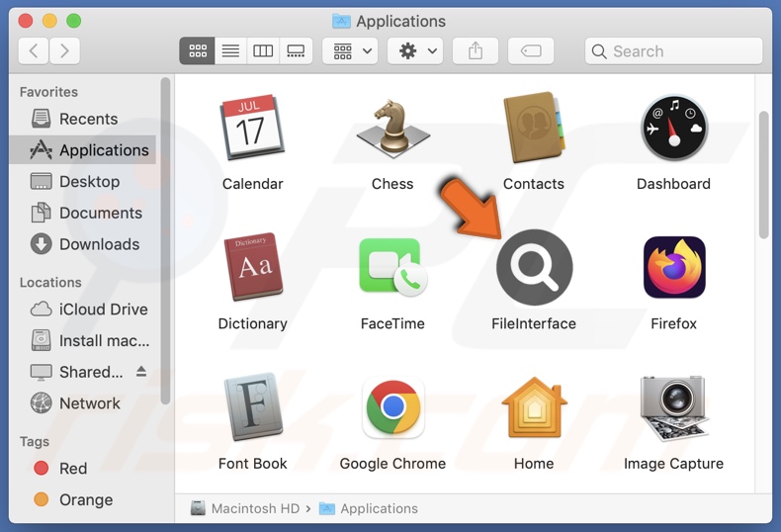Select the FaceTime app icon

point(393,267)
